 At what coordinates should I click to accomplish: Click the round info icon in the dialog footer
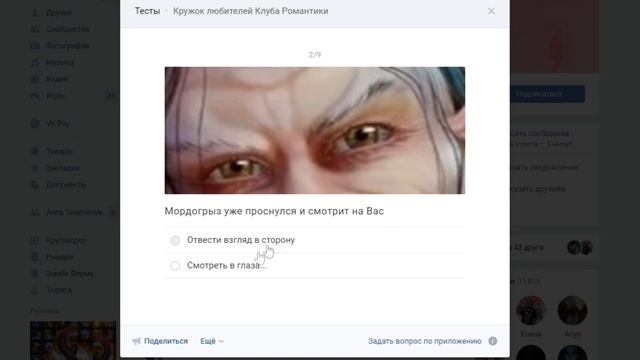493,341
